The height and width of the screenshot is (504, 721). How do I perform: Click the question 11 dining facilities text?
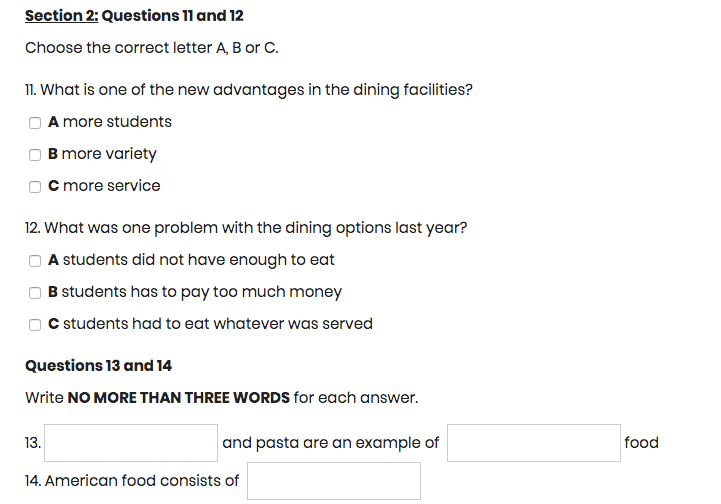pos(249,90)
